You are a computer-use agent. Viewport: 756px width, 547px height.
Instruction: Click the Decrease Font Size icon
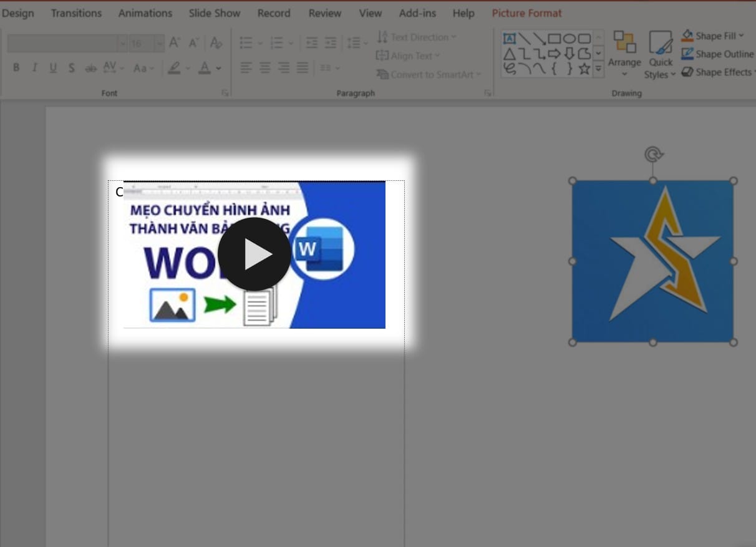tap(194, 42)
